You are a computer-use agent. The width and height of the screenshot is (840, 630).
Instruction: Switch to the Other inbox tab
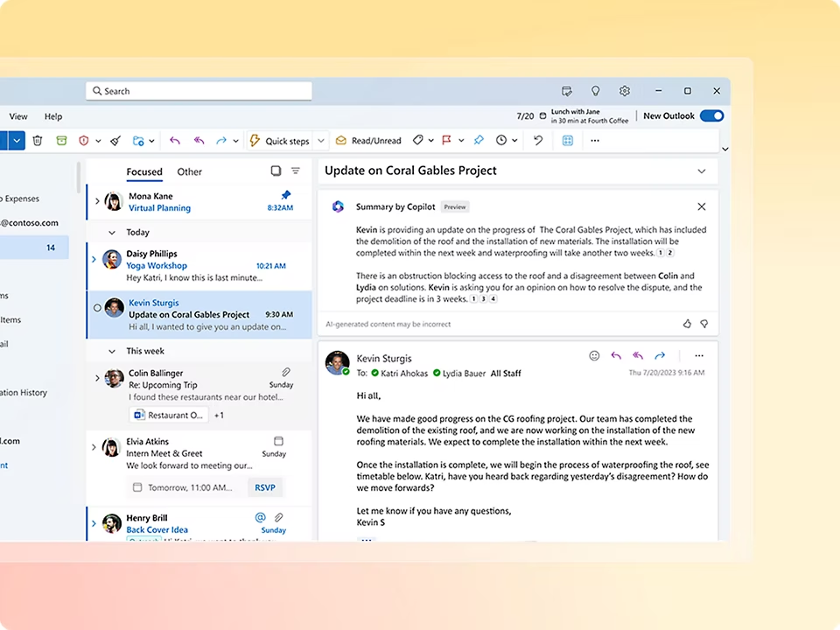[x=190, y=172]
